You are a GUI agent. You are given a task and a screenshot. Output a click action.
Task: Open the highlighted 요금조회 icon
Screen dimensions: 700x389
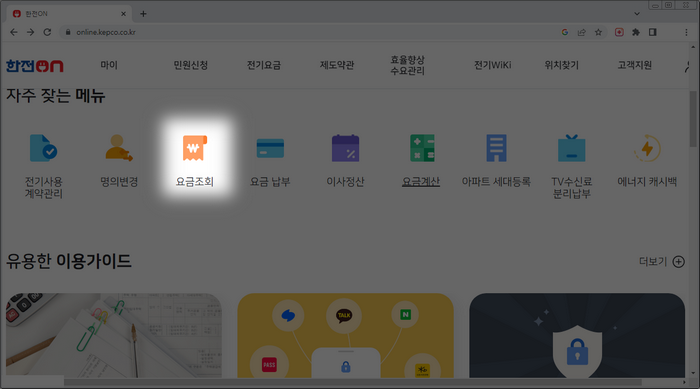[195, 148]
